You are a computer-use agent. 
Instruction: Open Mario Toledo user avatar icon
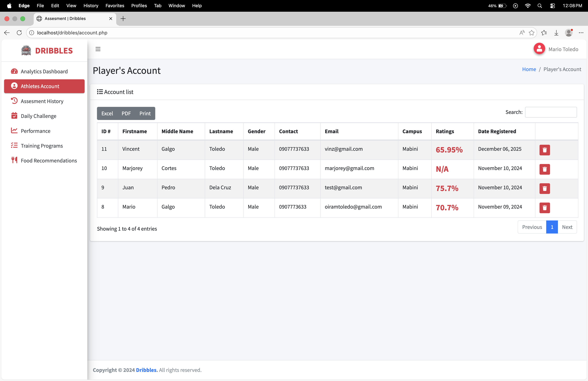click(x=539, y=49)
